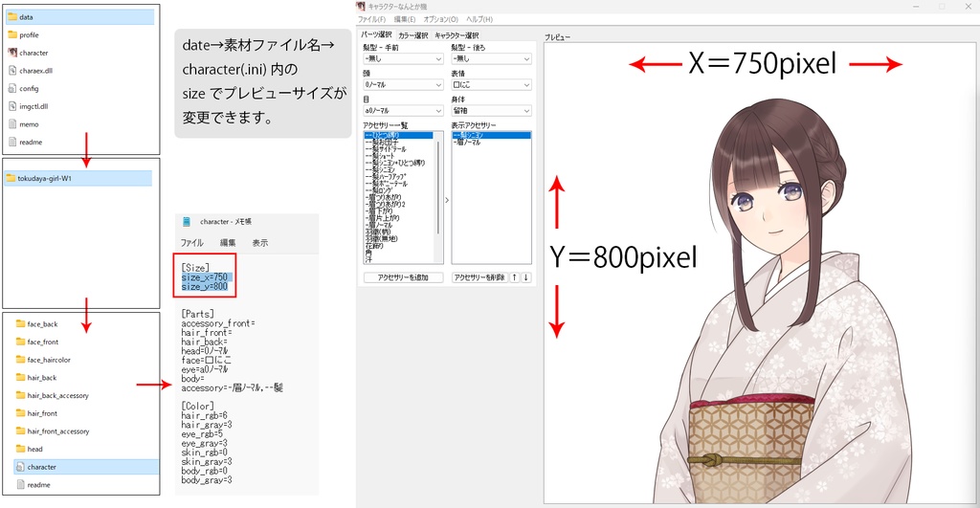Switch to the カラー選択 tab
Image resolution: width=980 pixels, height=508 pixels.
tap(413, 35)
